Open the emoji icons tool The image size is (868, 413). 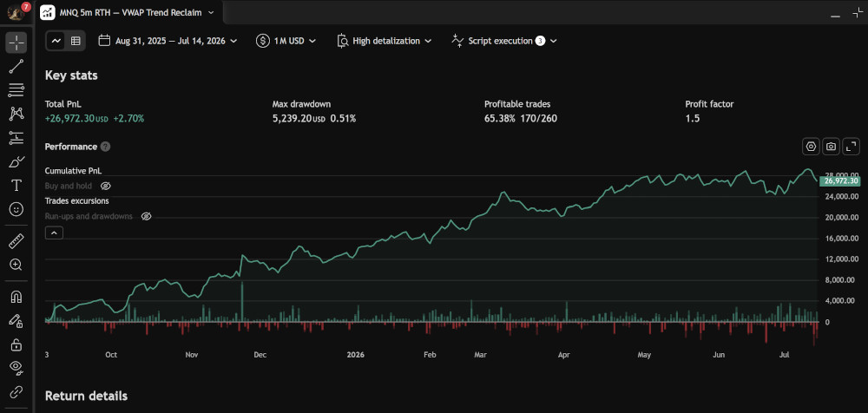click(x=16, y=209)
